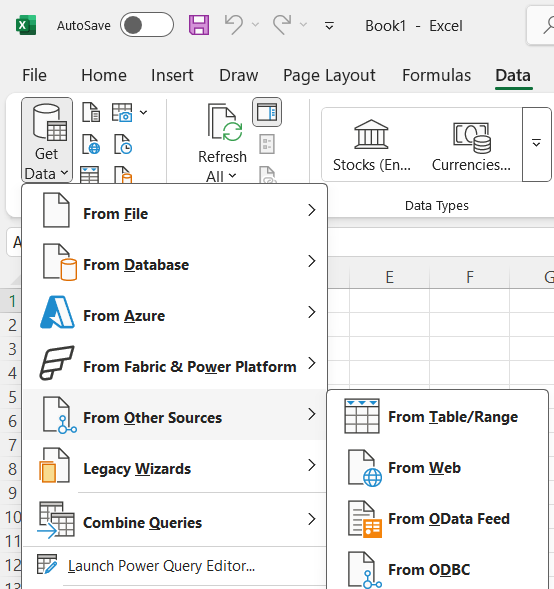Redo the last undone action
This screenshot has width=554, height=589.
point(282,25)
